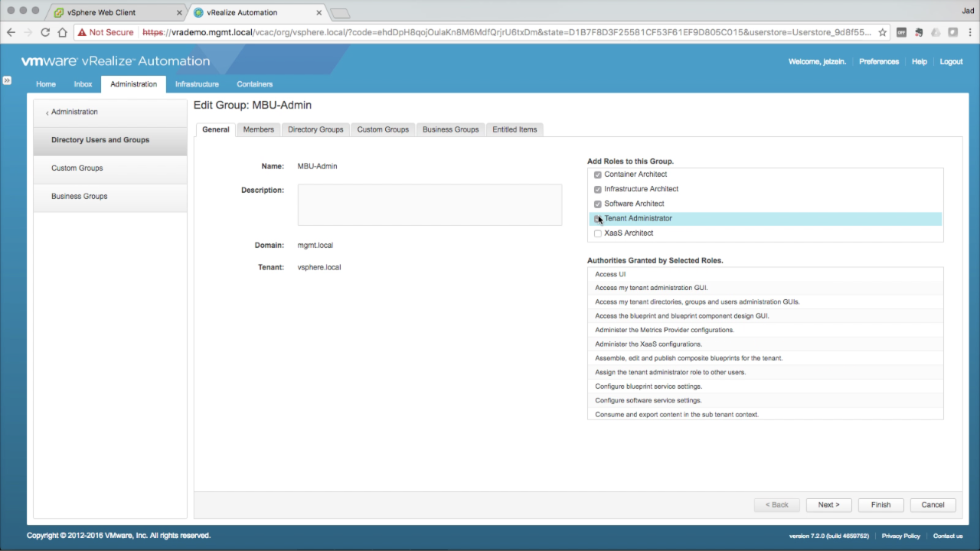Click the vSphere Web Client tab favicon

[x=58, y=12]
